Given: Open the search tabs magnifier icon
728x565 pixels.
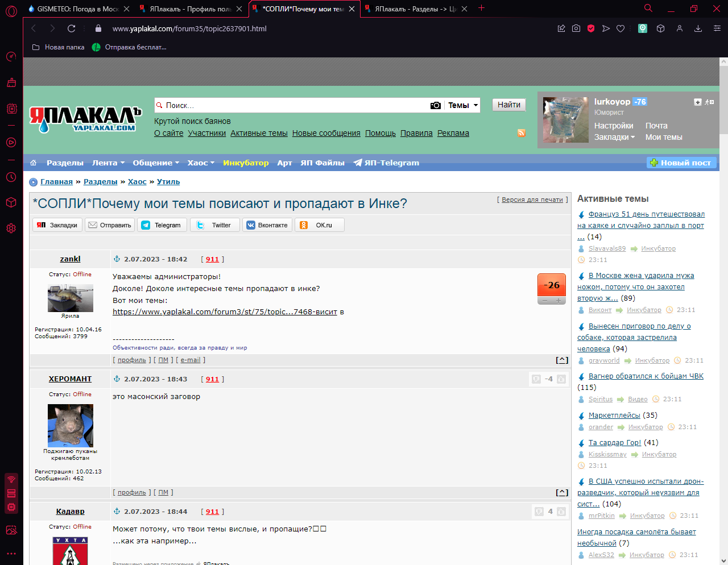Looking at the screenshot, I should click(648, 8).
